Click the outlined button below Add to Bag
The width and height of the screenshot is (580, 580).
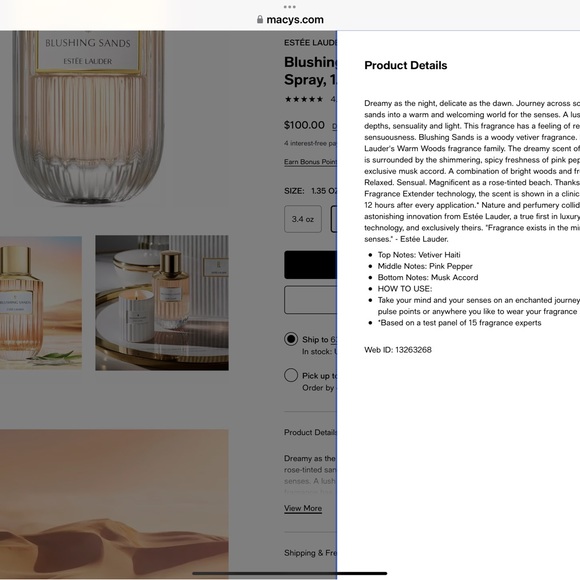[310, 300]
